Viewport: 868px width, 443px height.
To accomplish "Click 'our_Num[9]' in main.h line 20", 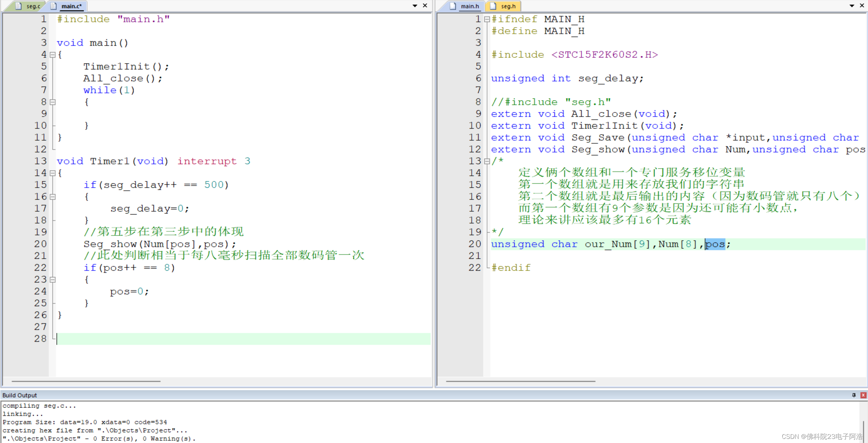I will (618, 244).
